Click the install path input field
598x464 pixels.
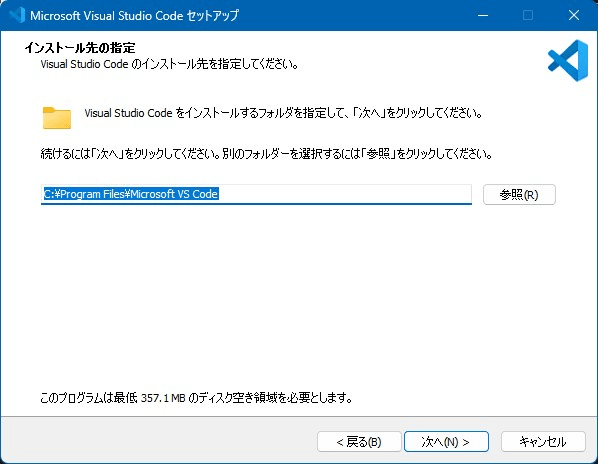pos(256,194)
